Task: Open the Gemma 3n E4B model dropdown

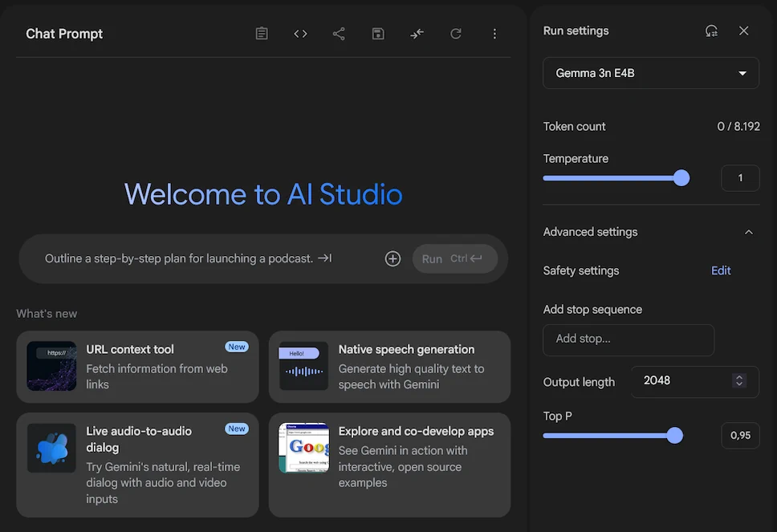Action: 651,73
